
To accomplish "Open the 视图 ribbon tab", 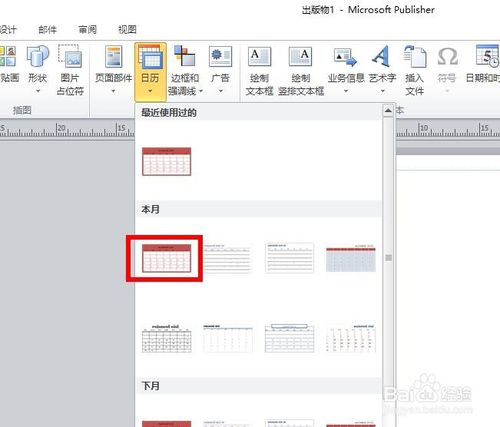I will pos(127,30).
